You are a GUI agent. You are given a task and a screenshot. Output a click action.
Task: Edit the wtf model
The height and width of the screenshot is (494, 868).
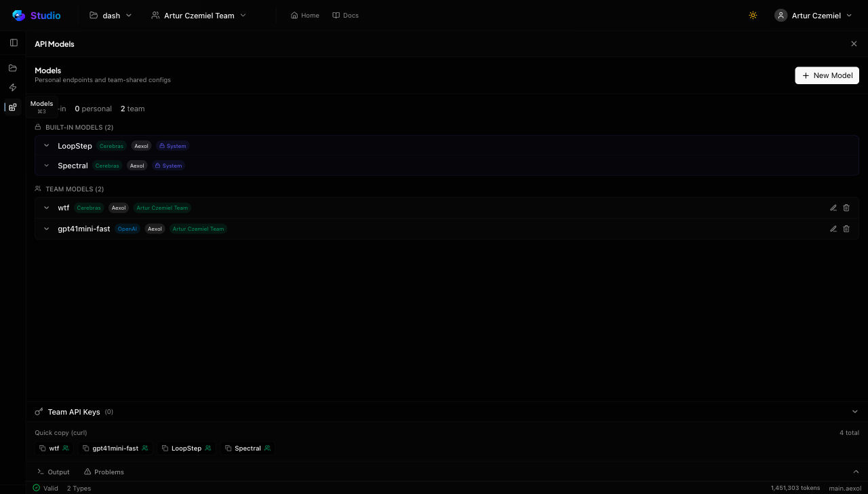[833, 208]
